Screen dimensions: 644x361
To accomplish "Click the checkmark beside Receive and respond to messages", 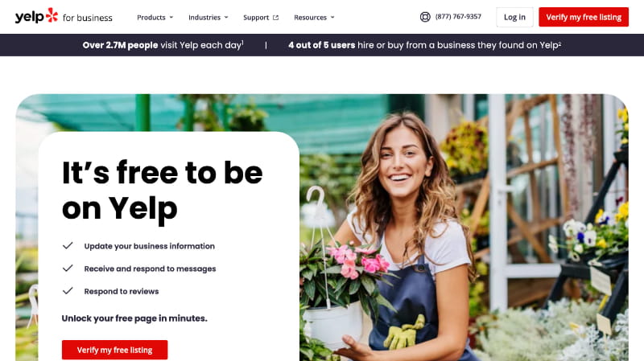I will (x=68, y=269).
